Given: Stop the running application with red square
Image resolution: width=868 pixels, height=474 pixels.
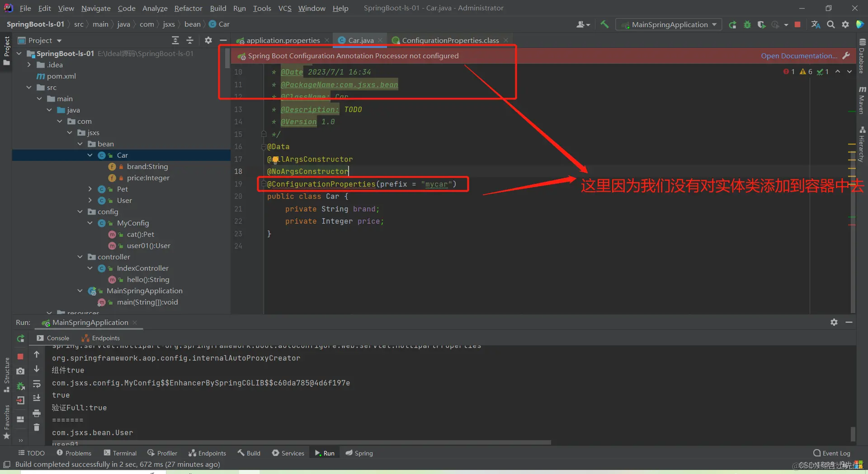Looking at the screenshot, I should (x=797, y=24).
